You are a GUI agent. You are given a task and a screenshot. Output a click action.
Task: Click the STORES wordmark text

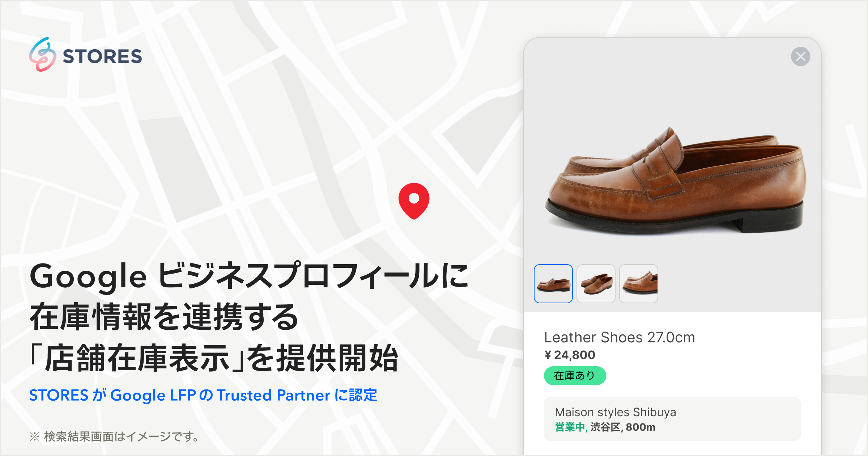point(103,56)
